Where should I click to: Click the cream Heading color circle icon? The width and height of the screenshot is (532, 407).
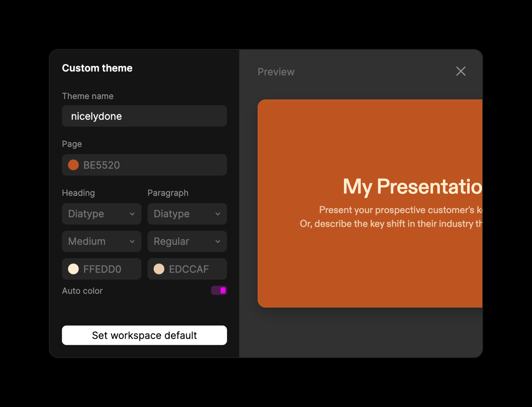[73, 269]
